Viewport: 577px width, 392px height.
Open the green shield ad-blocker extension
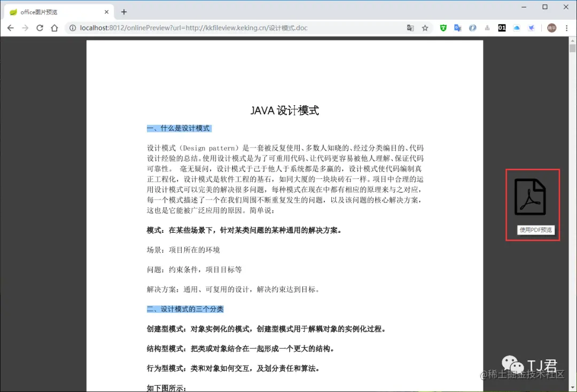(x=443, y=28)
